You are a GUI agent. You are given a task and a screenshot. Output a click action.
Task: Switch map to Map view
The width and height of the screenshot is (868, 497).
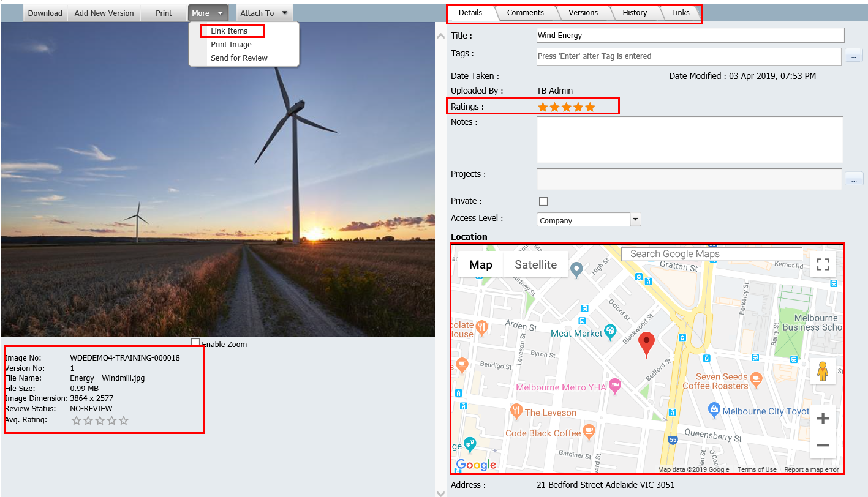pos(481,264)
